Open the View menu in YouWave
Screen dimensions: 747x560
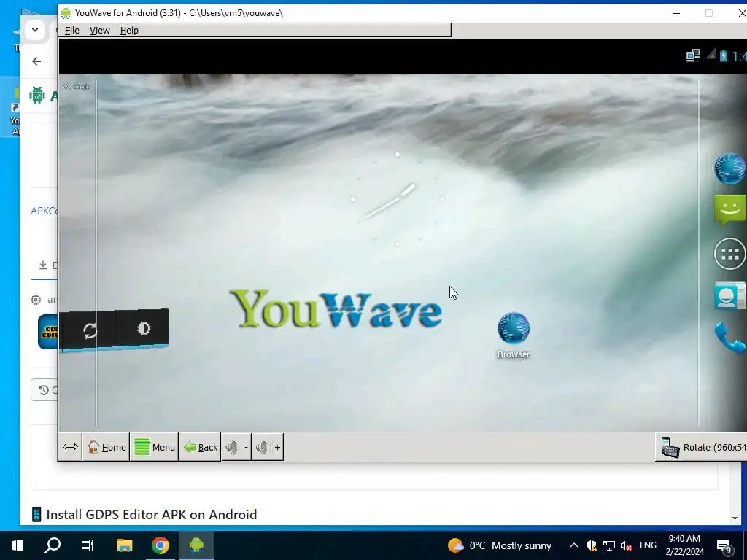pyautogui.click(x=99, y=31)
